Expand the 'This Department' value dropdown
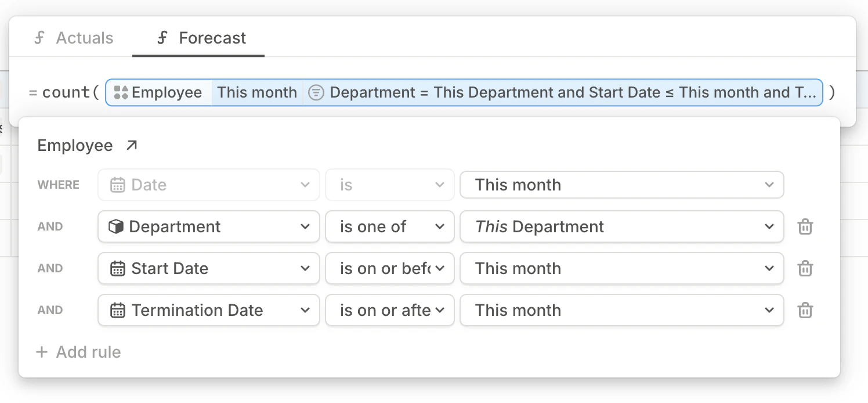Viewport: 868px width, 403px height. [x=621, y=226]
